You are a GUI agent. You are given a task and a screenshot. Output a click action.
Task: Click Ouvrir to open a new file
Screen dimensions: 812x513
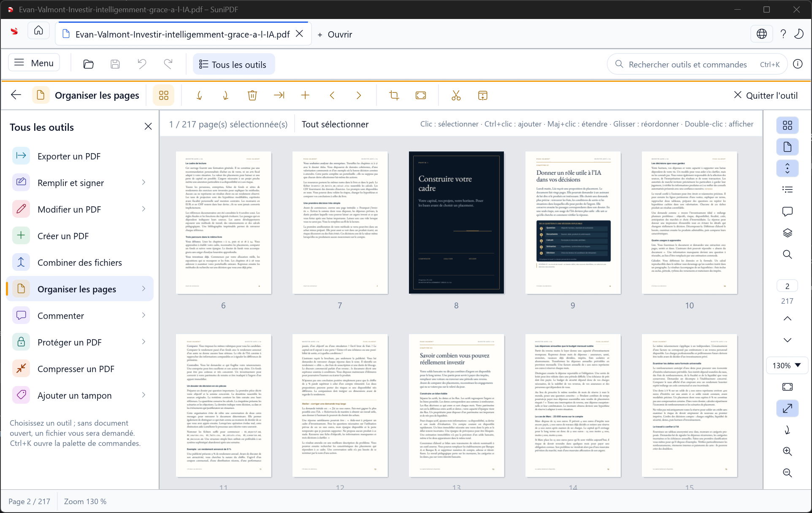pos(335,35)
